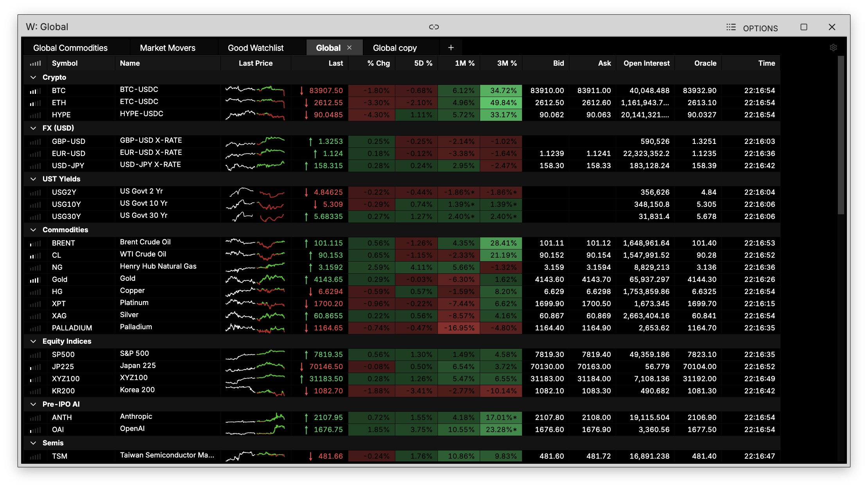
Task: Collapse the Commodities group
Action: (x=33, y=230)
